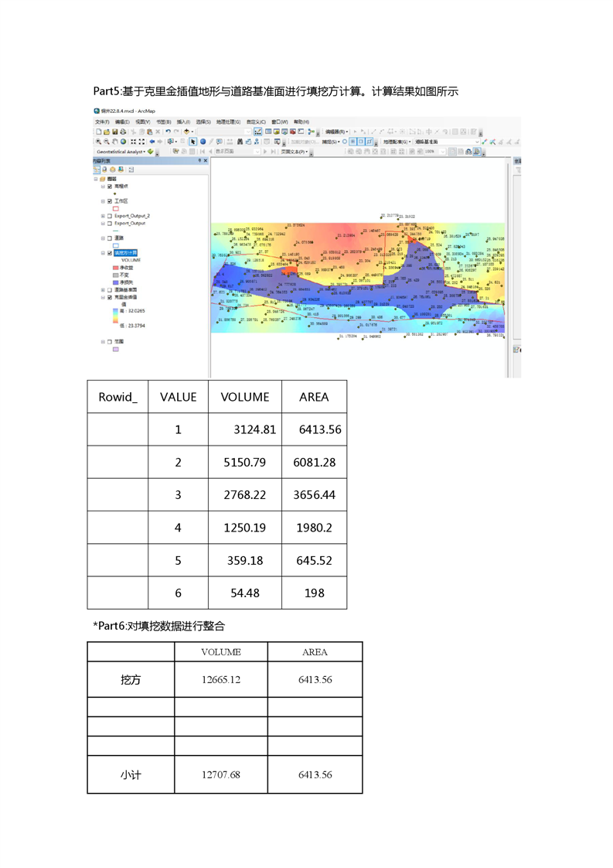Enable the Export_Output_2 layer checkbox

click(x=109, y=216)
